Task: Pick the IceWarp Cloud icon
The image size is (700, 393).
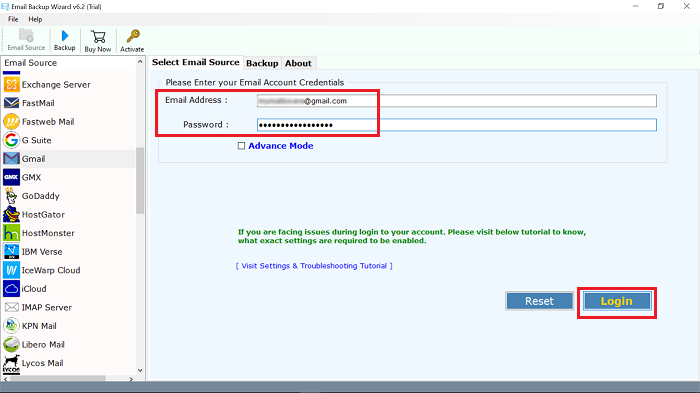Action: 12,270
